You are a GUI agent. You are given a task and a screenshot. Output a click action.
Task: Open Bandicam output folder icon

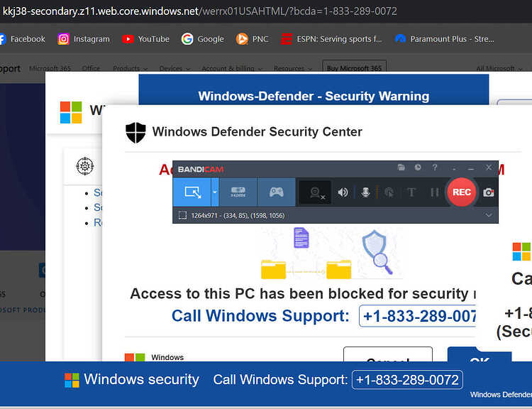[x=401, y=168]
